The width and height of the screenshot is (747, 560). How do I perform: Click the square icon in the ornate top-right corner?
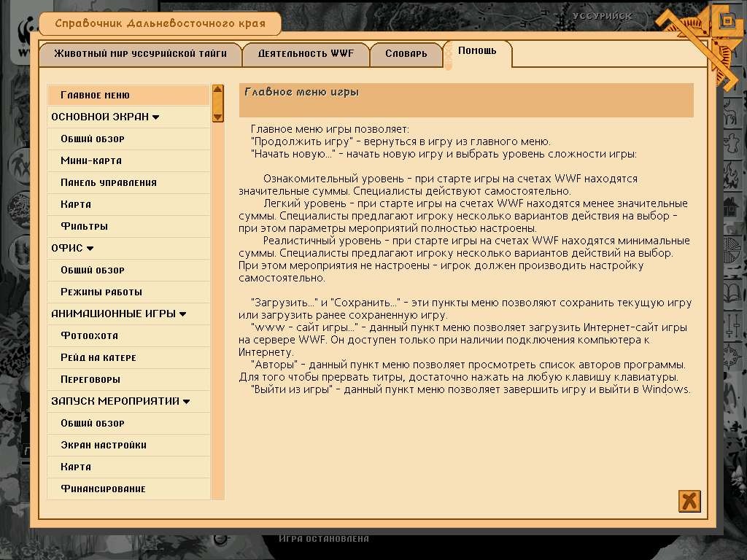[x=727, y=20]
